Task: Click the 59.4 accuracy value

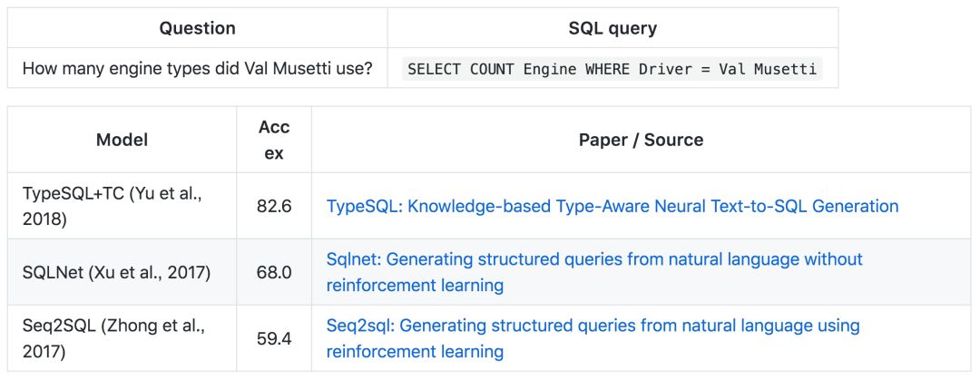Action: coord(274,339)
